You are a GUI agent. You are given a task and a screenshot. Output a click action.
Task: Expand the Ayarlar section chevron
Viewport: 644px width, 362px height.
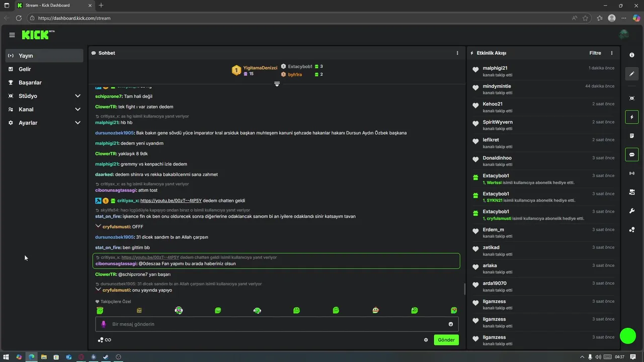pos(77,123)
